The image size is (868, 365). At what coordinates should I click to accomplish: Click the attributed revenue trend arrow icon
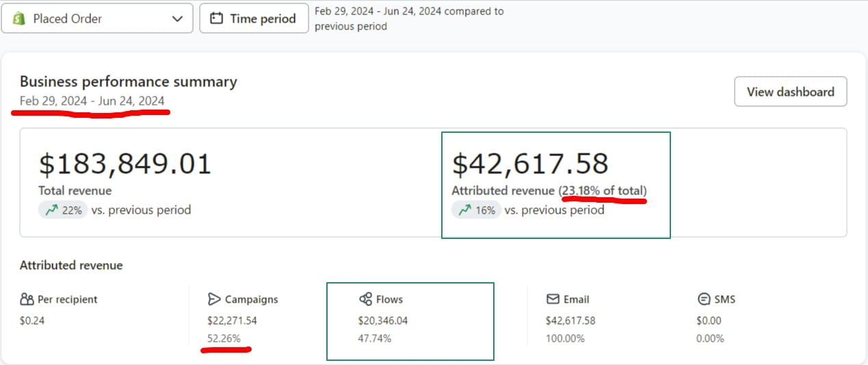[464, 210]
